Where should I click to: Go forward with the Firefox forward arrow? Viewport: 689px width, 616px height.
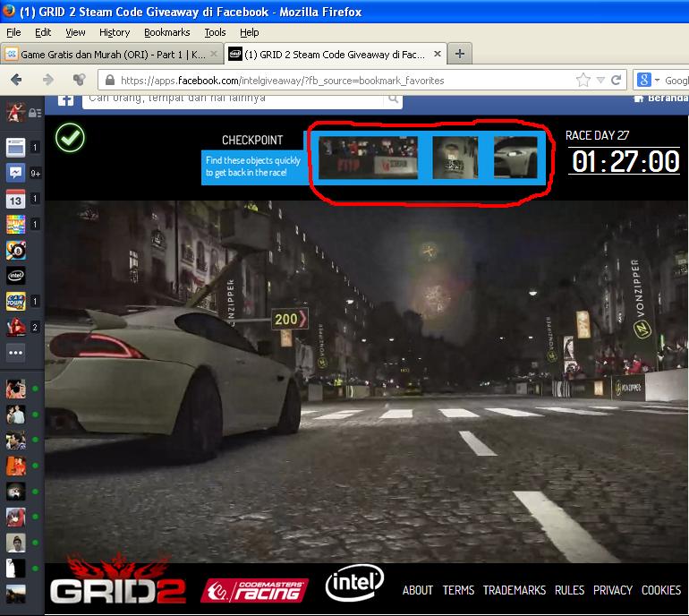pos(48,80)
